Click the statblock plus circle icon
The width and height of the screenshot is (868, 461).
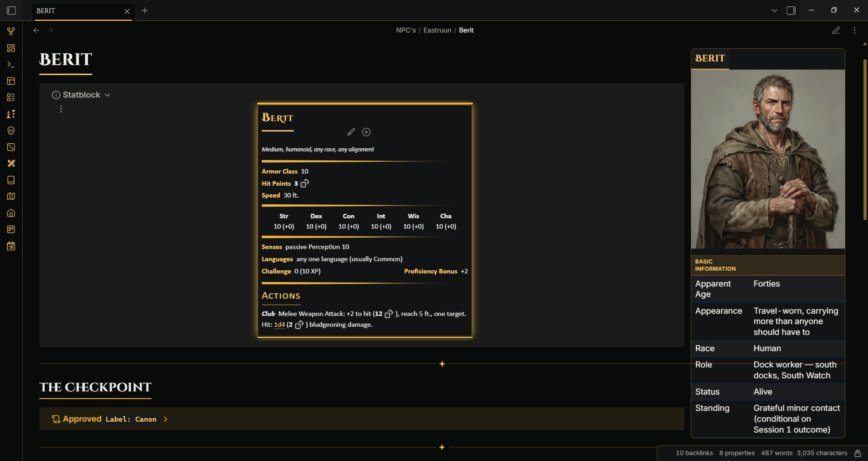pyautogui.click(x=366, y=132)
